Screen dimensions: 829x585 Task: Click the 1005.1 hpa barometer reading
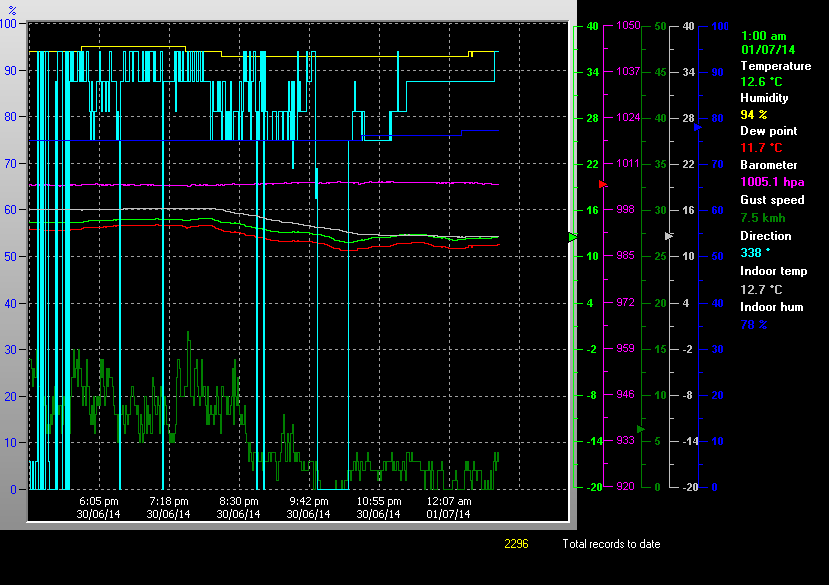pos(771,182)
